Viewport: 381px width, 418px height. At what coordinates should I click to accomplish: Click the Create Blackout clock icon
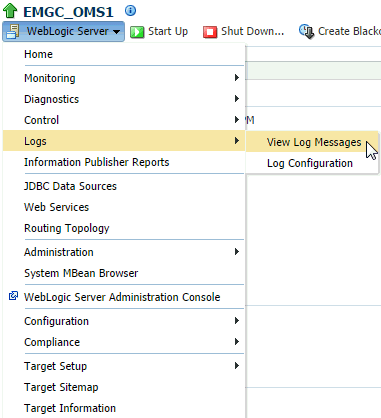(306, 31)
